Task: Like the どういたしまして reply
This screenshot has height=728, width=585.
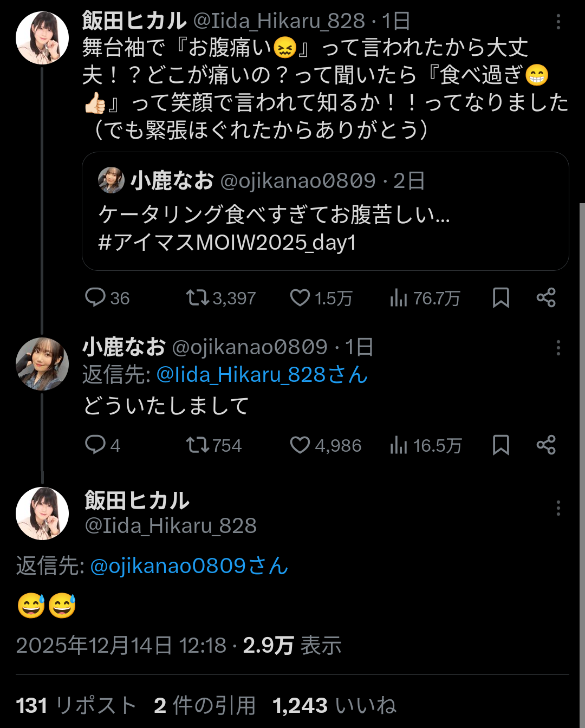Action: 300,445
